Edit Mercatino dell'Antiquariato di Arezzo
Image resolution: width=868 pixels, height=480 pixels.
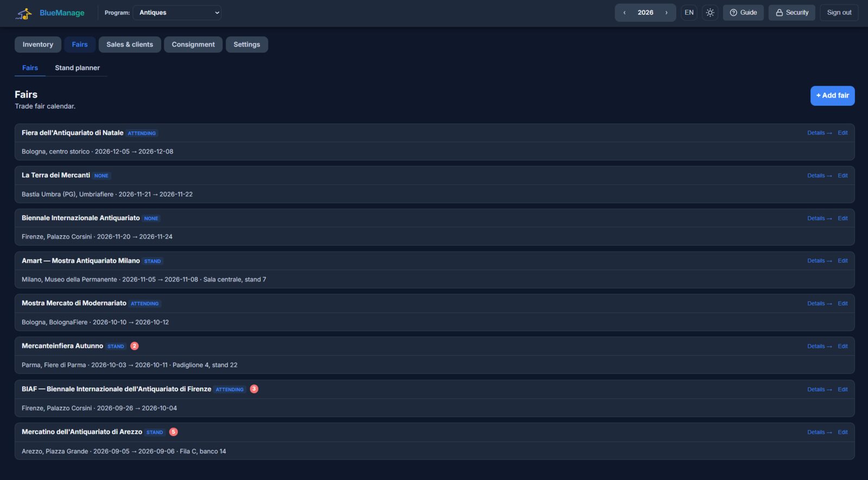(843, 432)
